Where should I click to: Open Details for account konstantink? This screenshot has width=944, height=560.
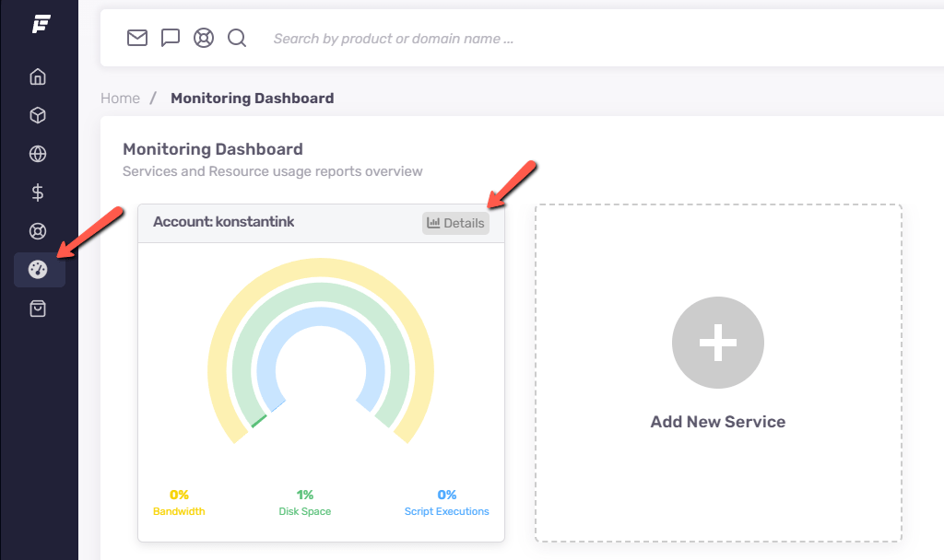[x=455, y=223]
